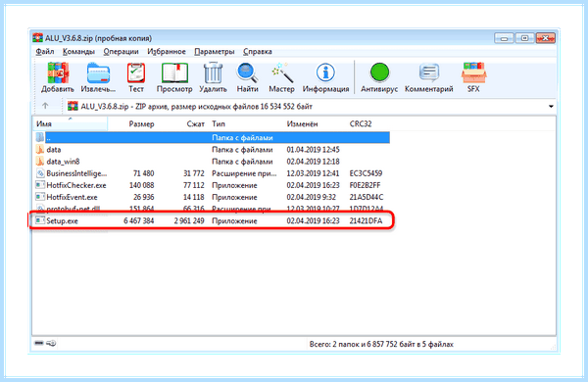Click the Добавить (Add) toolbar icon
This screenshot has height=382, width=588.
point(58,77)
